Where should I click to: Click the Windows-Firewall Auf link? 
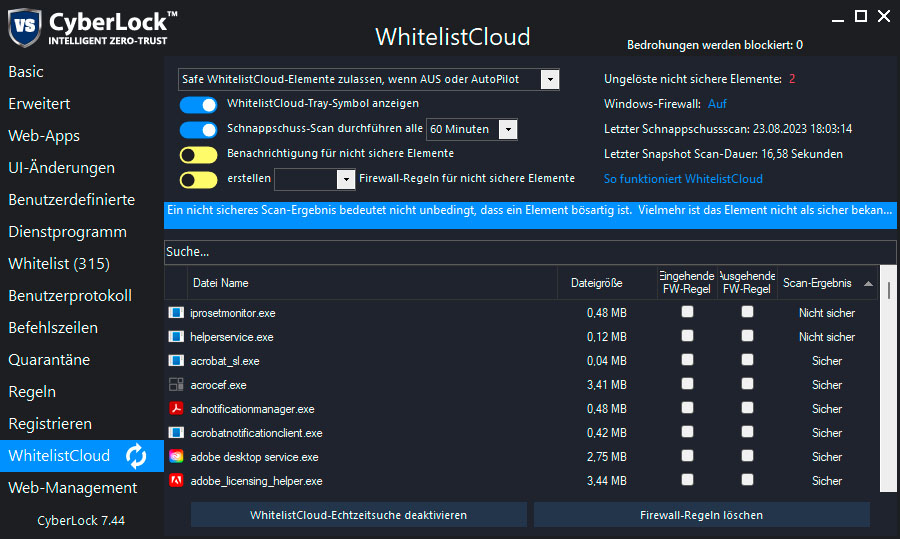tap(717, 104)
